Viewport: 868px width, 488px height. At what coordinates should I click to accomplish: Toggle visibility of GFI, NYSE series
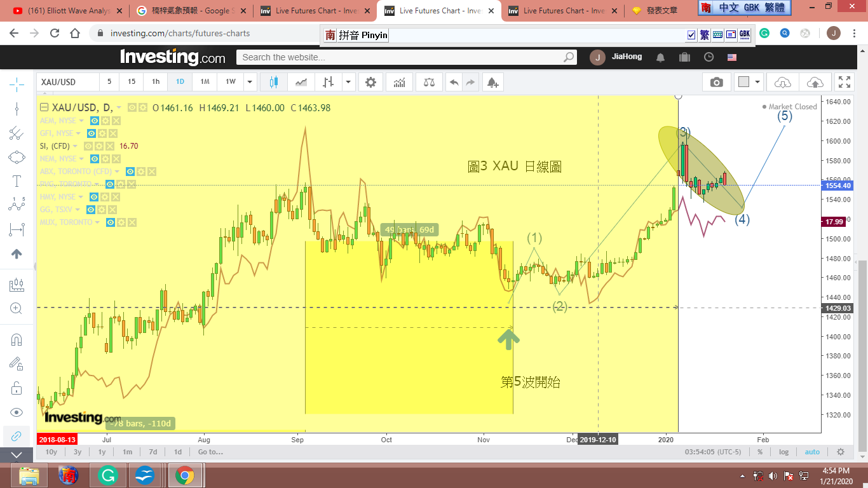coord(92,133)
